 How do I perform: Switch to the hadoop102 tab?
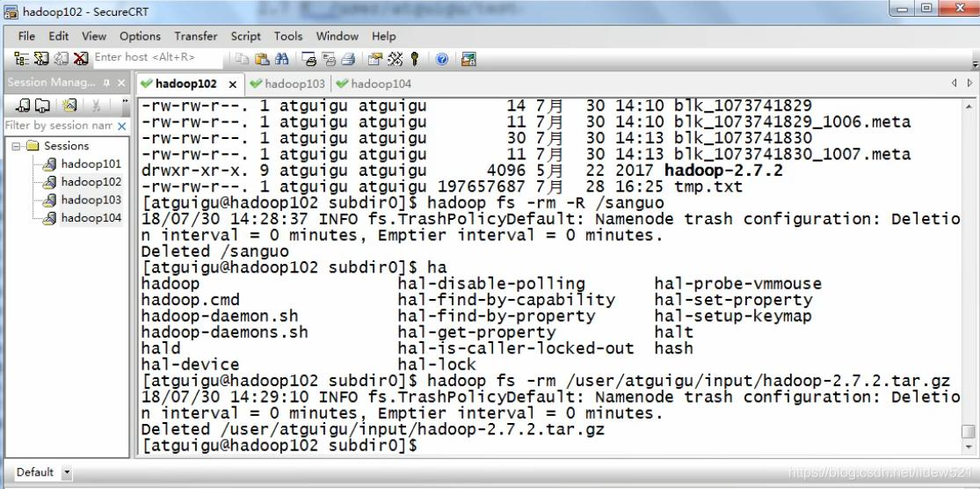point(189,84)
